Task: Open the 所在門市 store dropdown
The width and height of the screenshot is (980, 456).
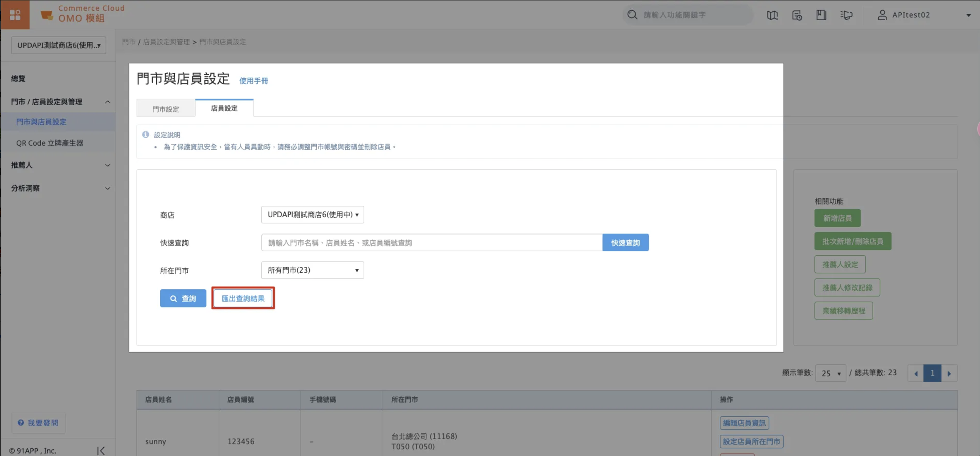Action: (312, 270)
